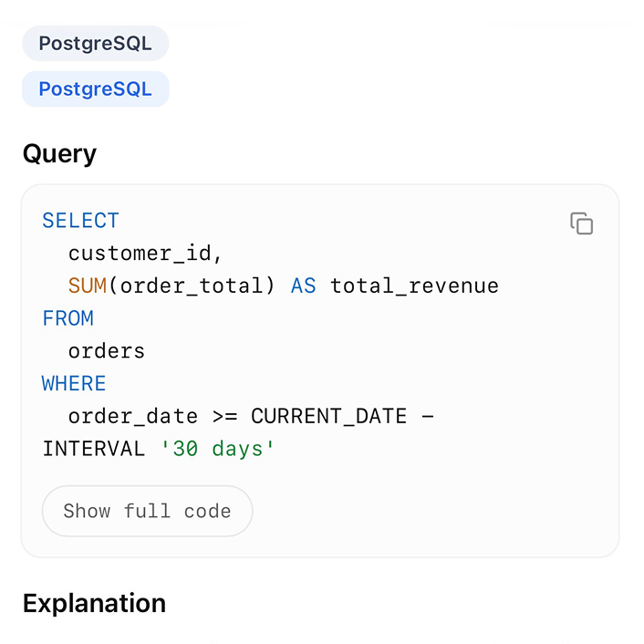Click the >= operator in the code
The image size is (644, 644).
pos(224,417)
